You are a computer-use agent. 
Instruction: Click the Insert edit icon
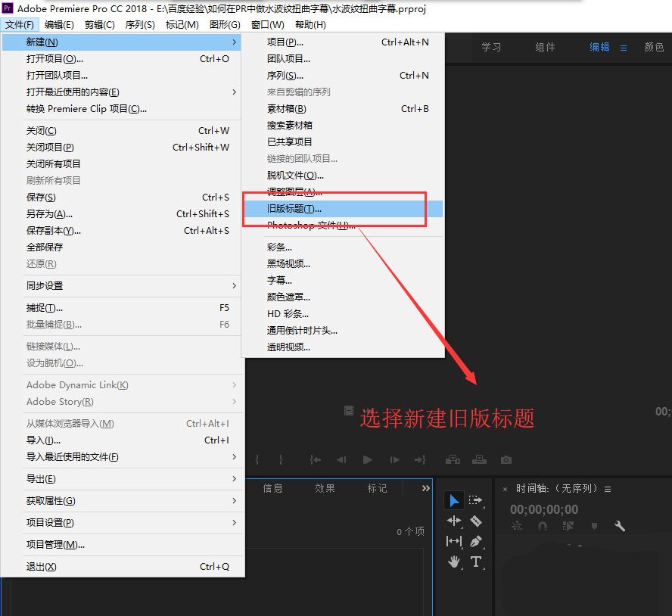pyautogui.click(x=453, y=460)
